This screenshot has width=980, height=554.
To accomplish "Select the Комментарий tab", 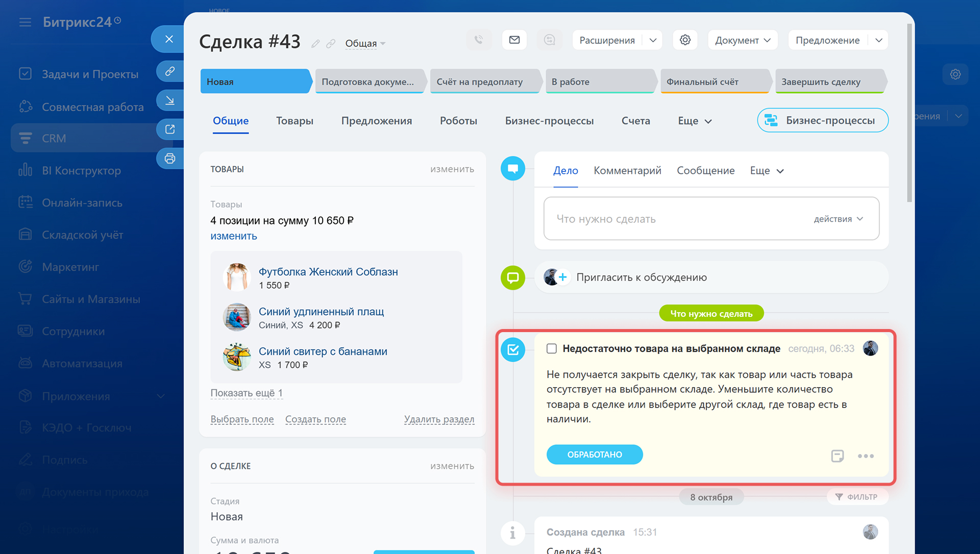I will click(x=627, y=170).
